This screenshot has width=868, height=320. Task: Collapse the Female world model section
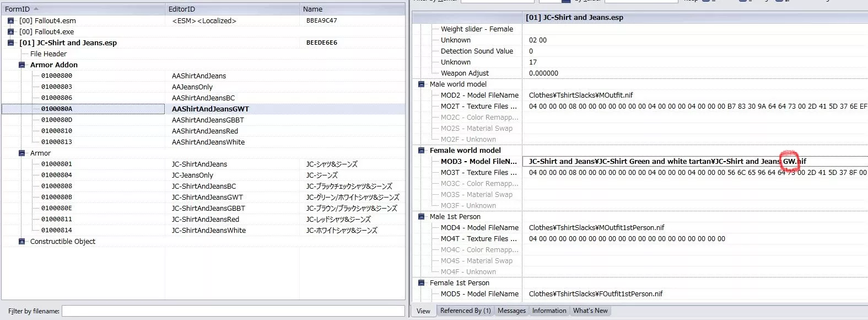tap(421, 150)
